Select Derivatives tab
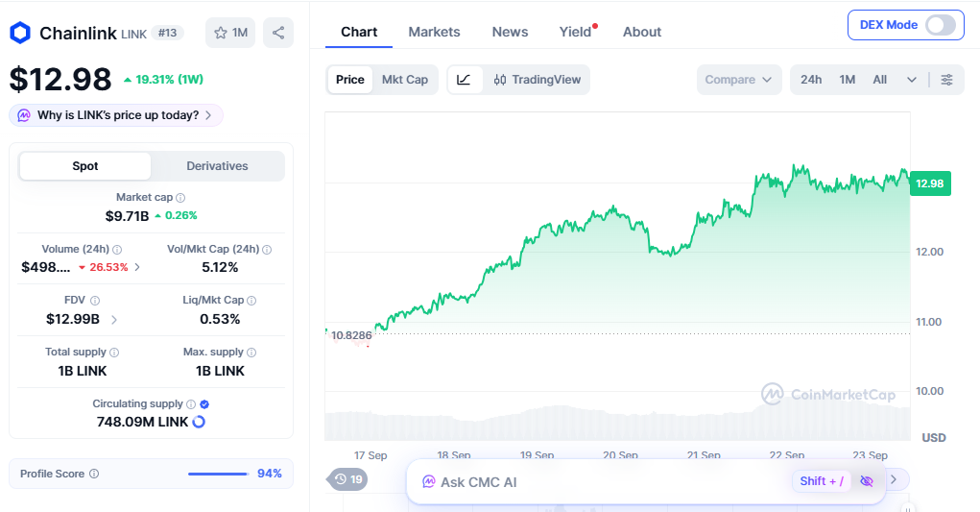Screen dimensions: 980x512 tap(218, 166)
